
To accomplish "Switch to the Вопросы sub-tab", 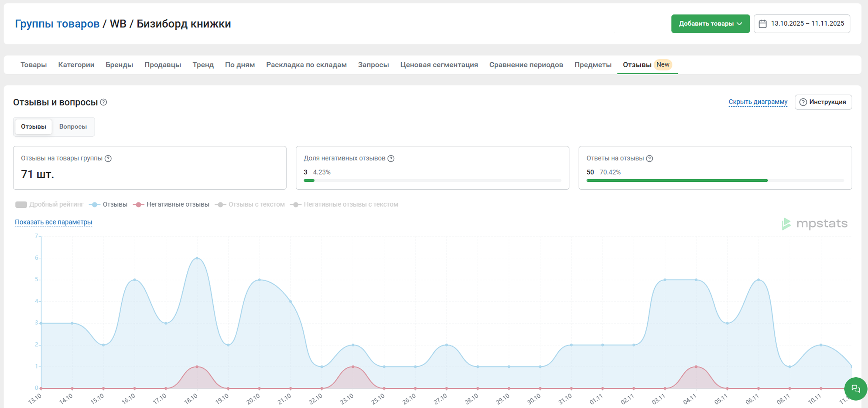I will pyautogui.click(x=73, y=127).
